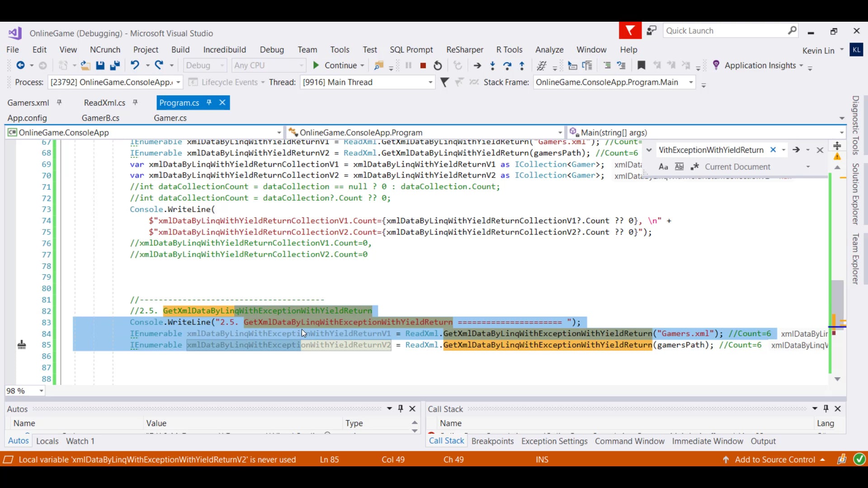The width and height of the screenshot is (868, 488).
Task: Click Add to Source Control
Action: [775, 460]
